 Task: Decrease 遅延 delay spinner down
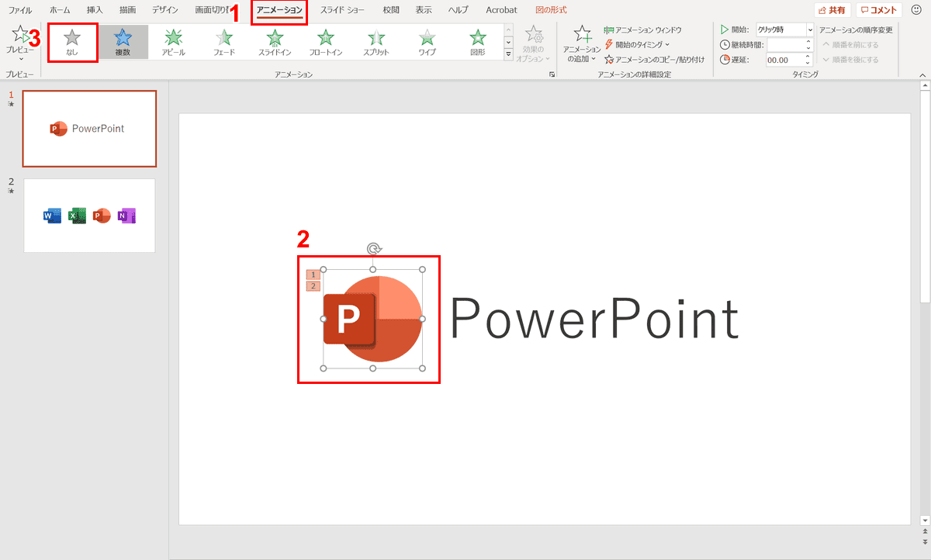pyautogui.click(x=808, y=63)
